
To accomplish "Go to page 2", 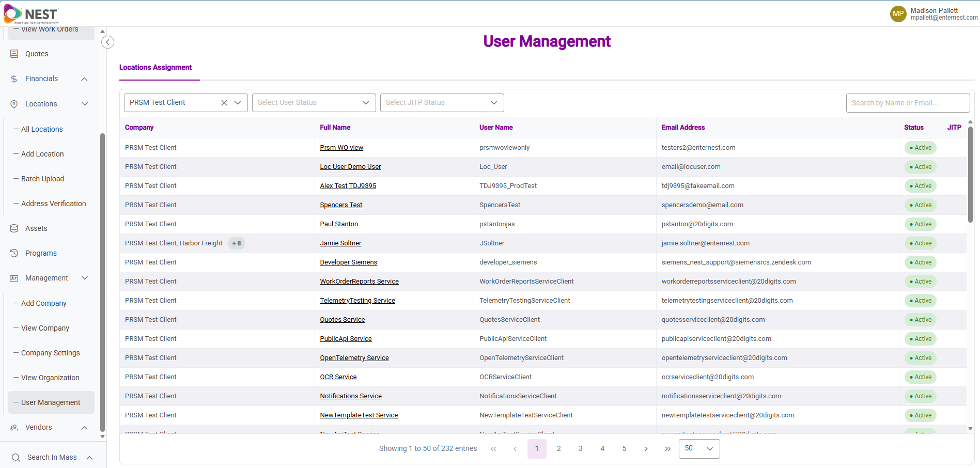I will click(558, 449).
